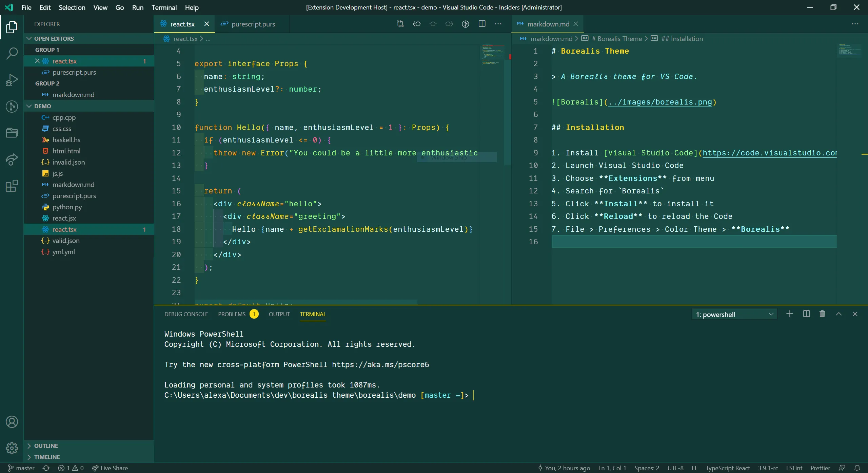
Task: Split the react.tsx editor right
Action: pos(482,24)
